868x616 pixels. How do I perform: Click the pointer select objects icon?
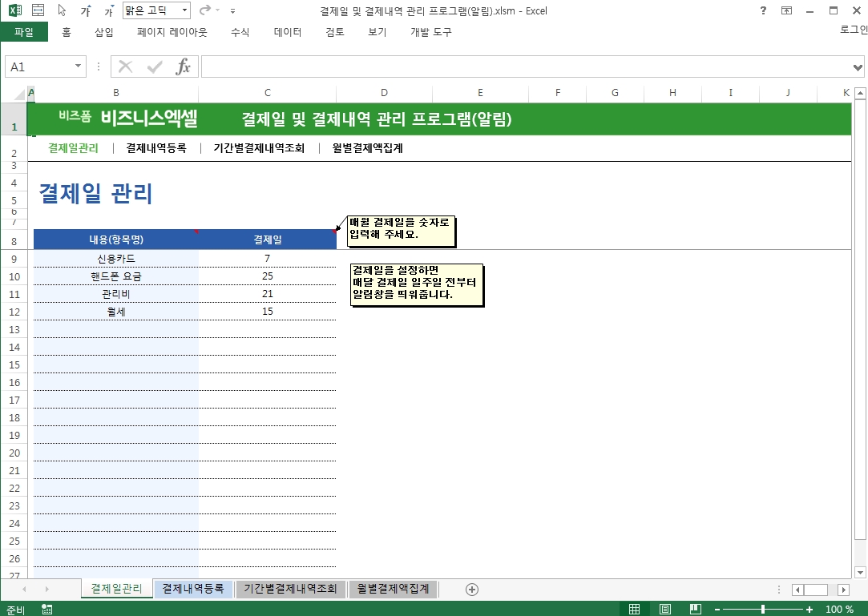pyautogui.click(x=62, y=10)
